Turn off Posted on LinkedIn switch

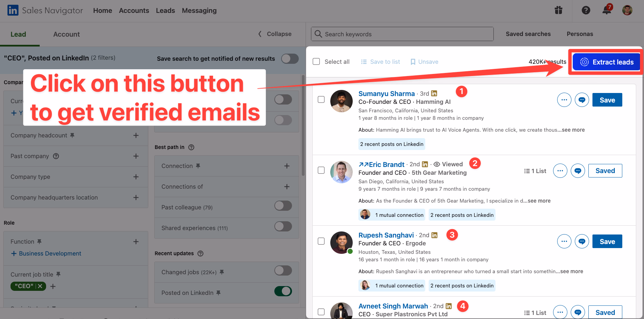point(283,291)
